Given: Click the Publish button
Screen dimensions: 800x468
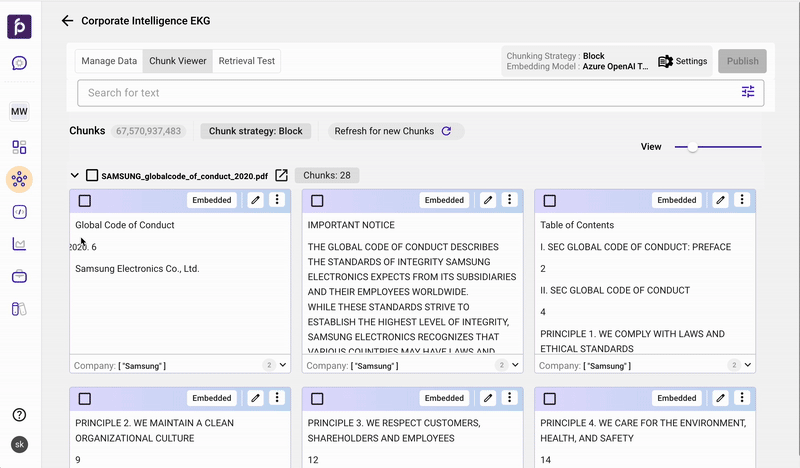Looking at the screenshot, I should coord(742,61).
